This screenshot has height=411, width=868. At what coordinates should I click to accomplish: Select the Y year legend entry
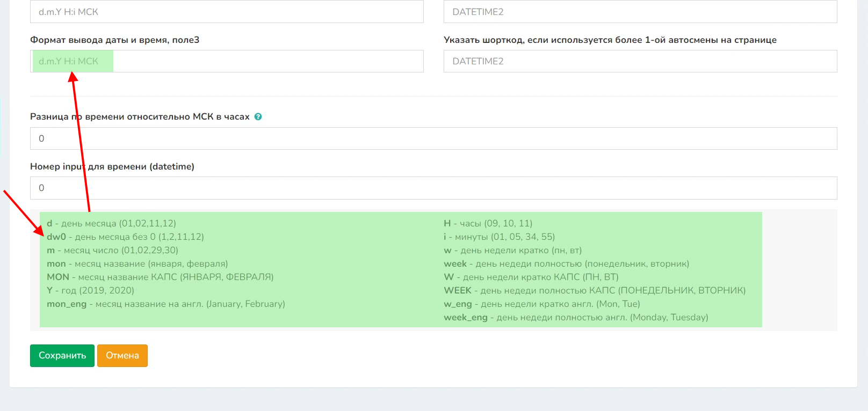[x=90, y=290]
